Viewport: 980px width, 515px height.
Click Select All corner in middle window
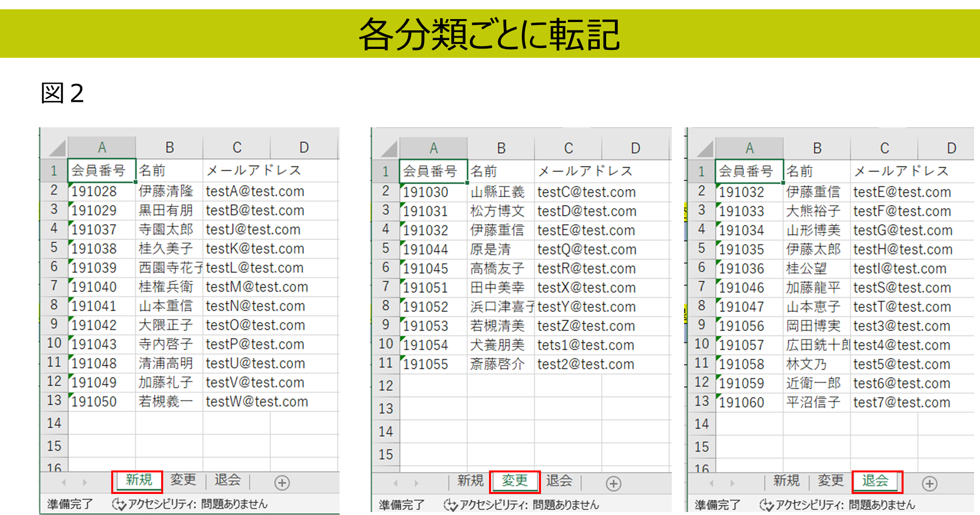(389, 149)
